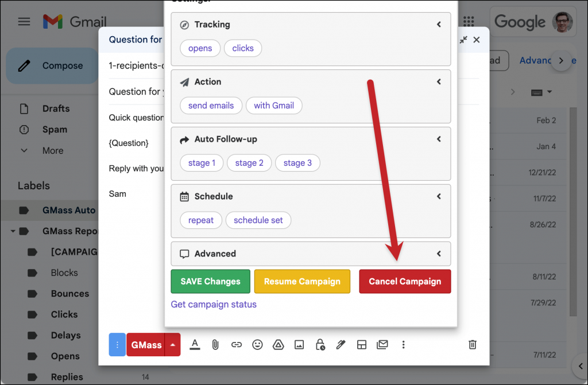Click the Cancel Campaign button

(x=405, y=281)
